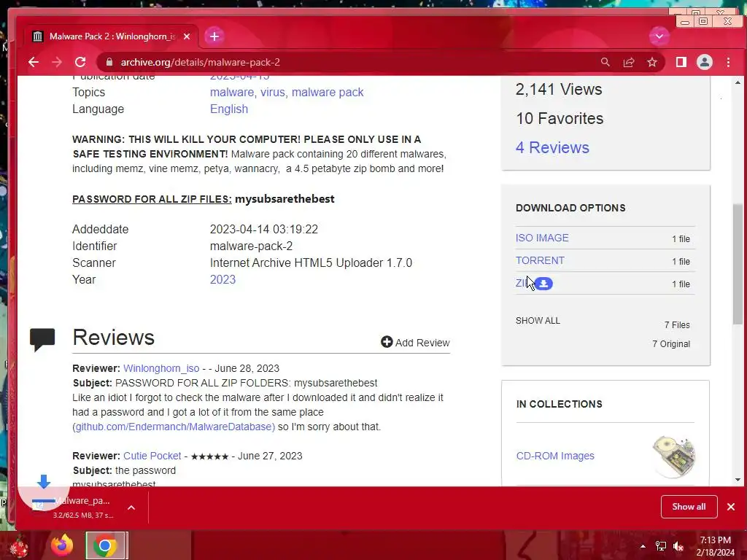The image size is (747, 560).
Task: Open the 2023 year link
Action: (223, 279)
